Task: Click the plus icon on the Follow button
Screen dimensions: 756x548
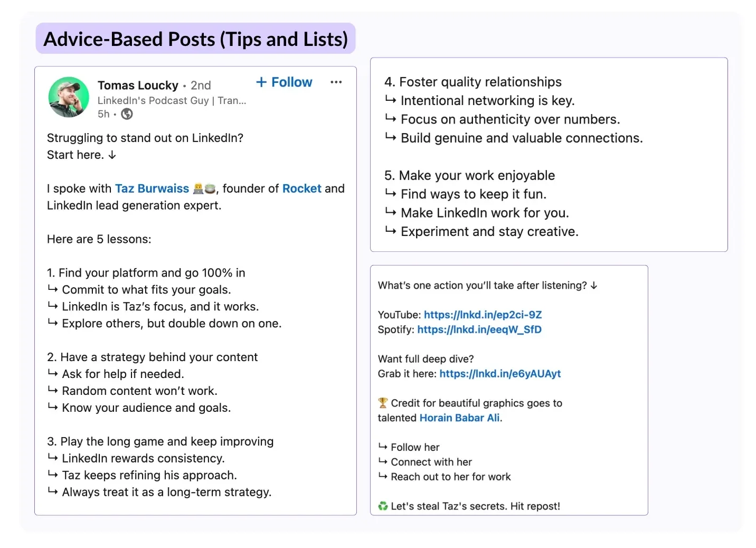Action: (261, 82)
